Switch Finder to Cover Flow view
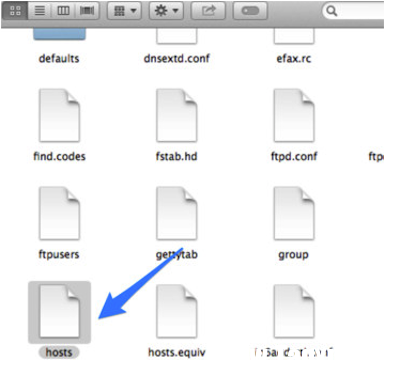The width and height of the screenshot is (400, 376). point(87,11)
